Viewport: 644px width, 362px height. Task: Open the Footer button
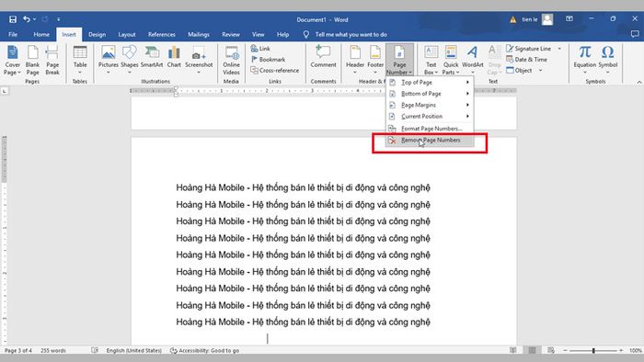(x=375, y=60)
